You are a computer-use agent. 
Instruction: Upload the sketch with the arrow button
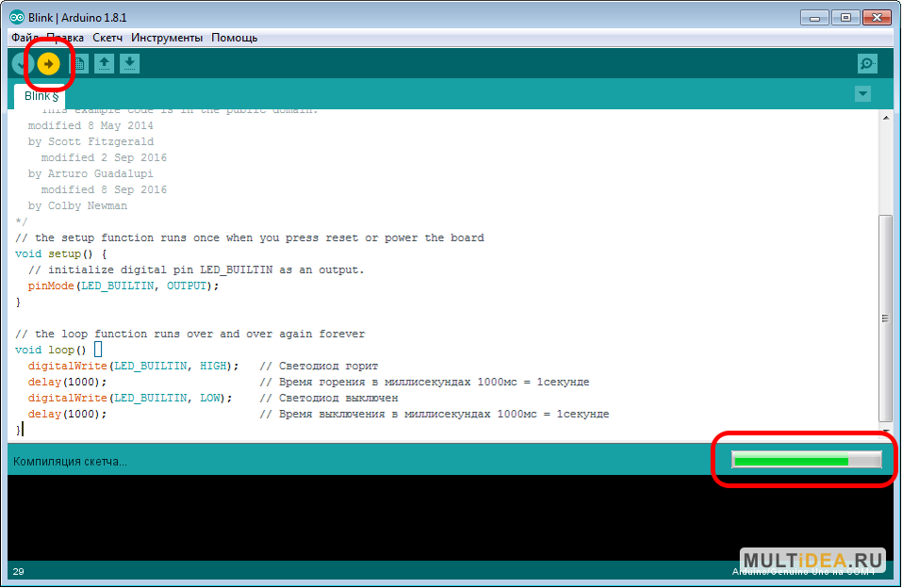pos(48,64)
